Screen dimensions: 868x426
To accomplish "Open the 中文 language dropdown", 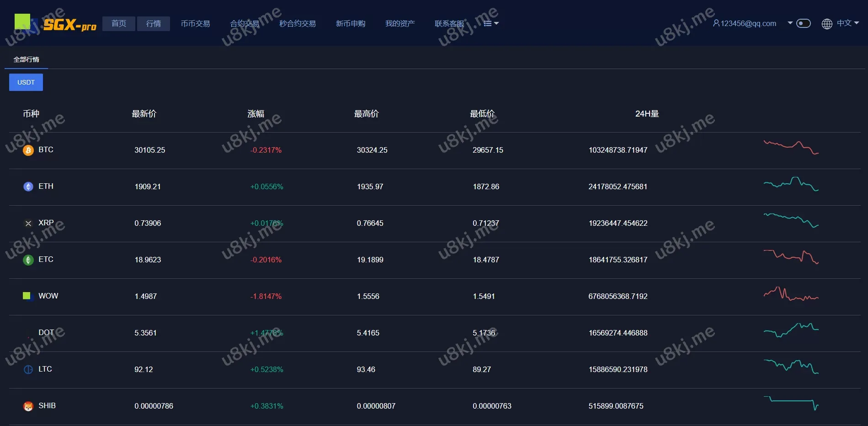I will pyautogui.click(x=847, y=23).
